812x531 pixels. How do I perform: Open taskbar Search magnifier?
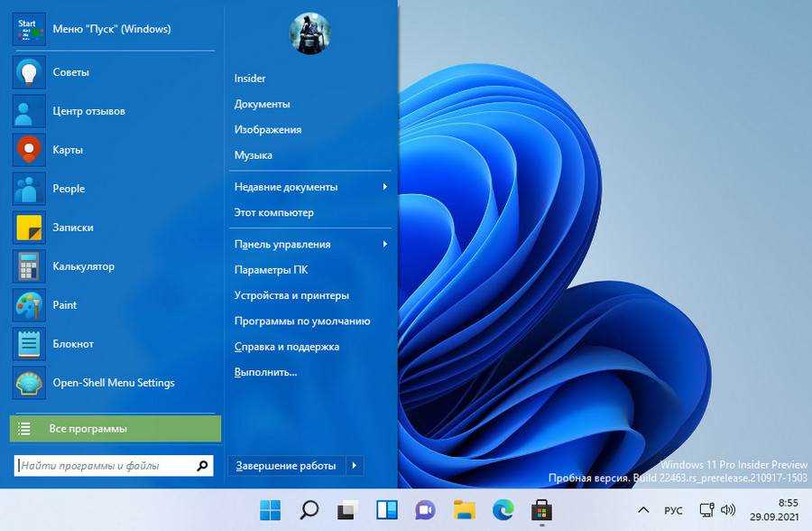309,510
